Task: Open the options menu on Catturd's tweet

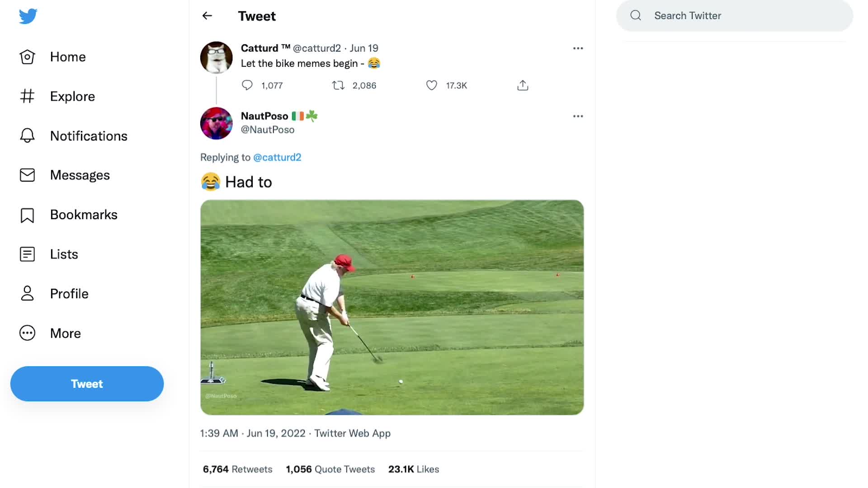Action: tap(578, 48)
